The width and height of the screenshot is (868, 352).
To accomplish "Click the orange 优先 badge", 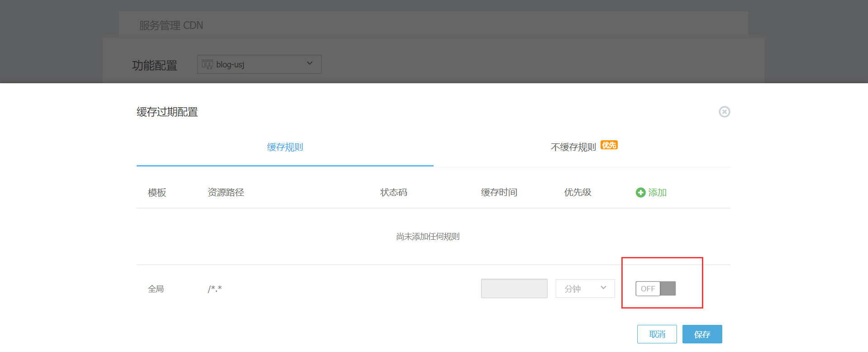I will coord(609,145).
